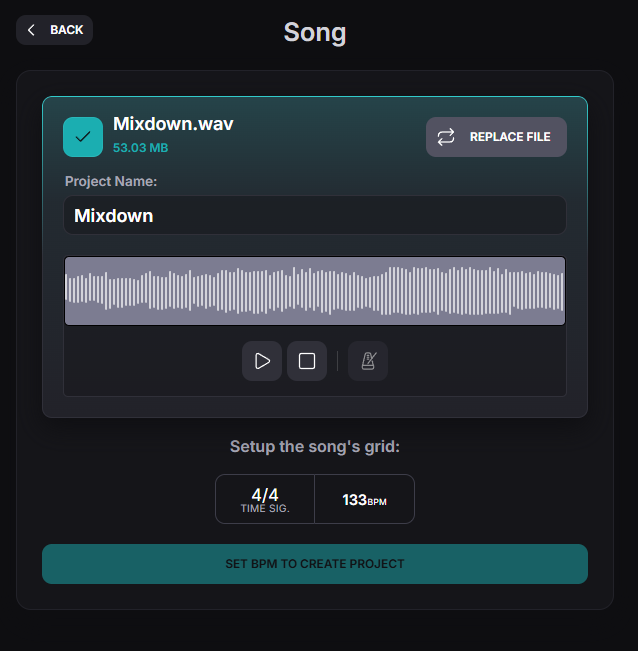
Task: Click the Set BPM to Create Project button
Action: pyautogui.click(x=314, y=564)
